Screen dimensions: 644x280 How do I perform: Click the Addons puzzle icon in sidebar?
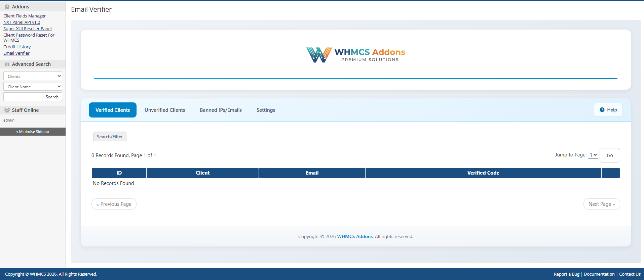click(7, 7)
